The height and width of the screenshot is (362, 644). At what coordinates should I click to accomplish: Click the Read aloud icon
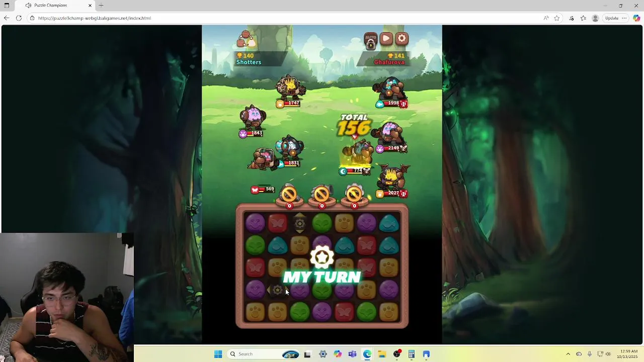click(546, 18)
